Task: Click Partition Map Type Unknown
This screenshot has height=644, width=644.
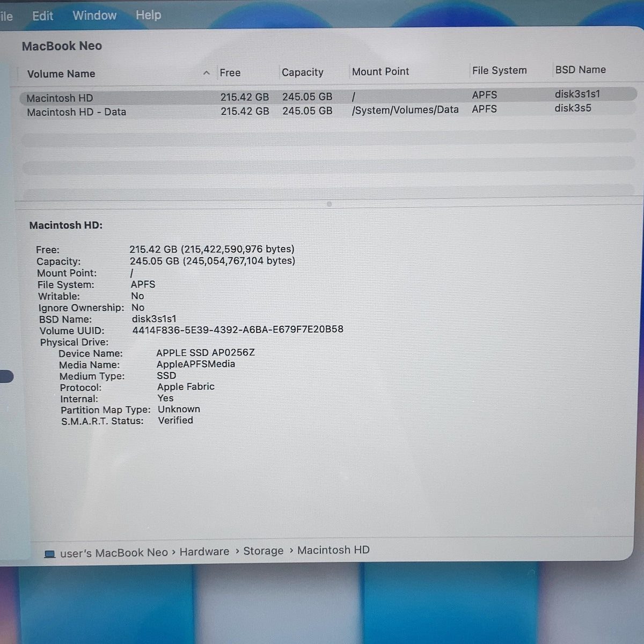Action: (179, 409)
